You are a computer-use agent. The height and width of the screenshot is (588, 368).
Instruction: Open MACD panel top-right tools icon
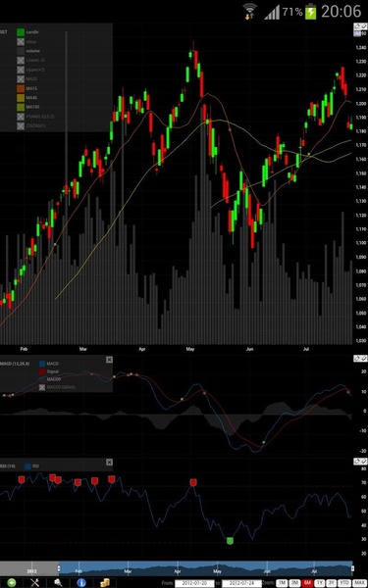pyautogui.click(x=360, y=359)
